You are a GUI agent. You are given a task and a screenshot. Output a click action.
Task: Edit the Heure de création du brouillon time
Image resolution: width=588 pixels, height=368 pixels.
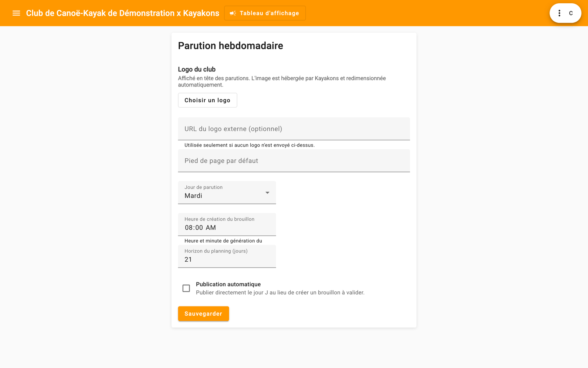[x=227, y=224]
